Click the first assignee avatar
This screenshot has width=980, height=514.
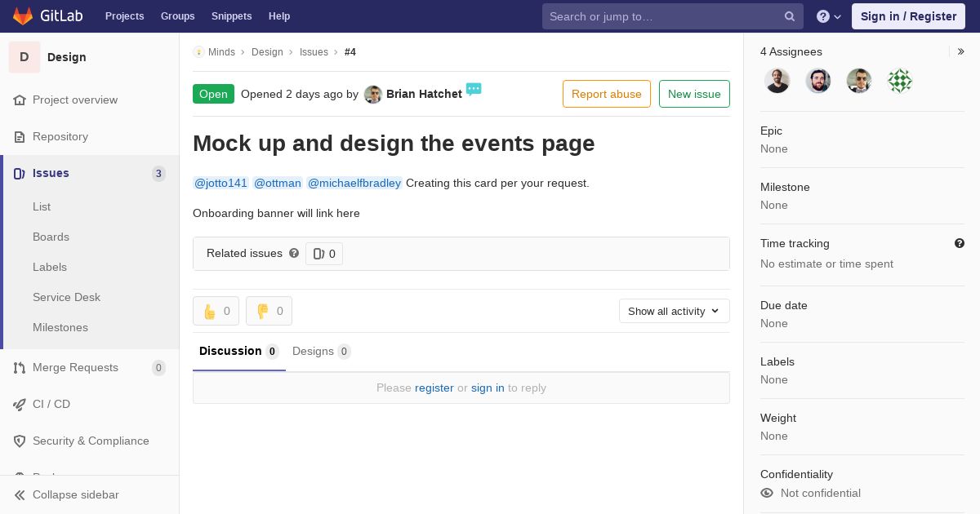[777, 81]
